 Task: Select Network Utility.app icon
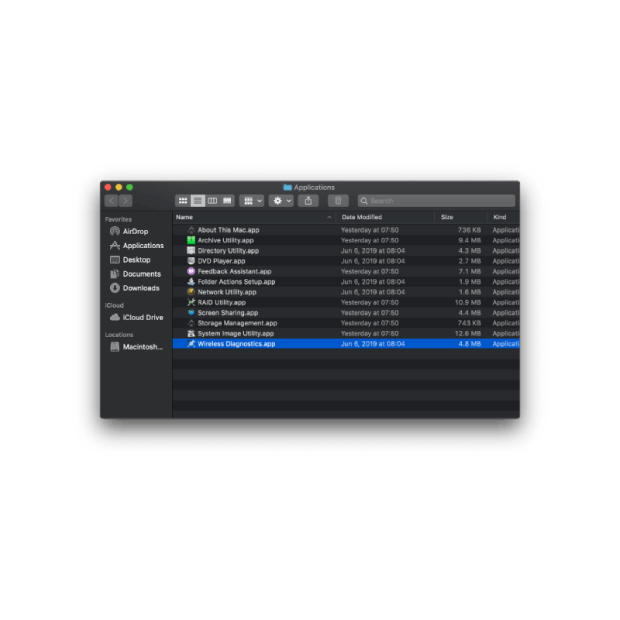click(191, 292)
